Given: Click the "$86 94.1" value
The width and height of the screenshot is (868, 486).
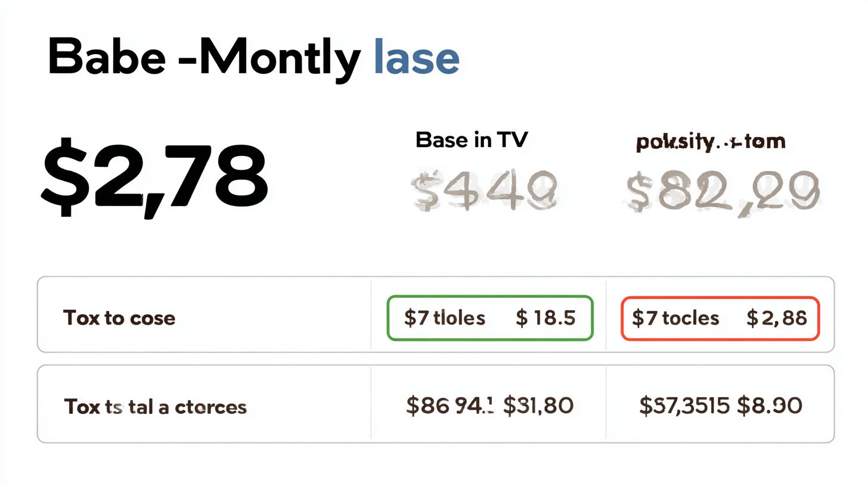Looking at the screenshot, I should click(450, 406).
